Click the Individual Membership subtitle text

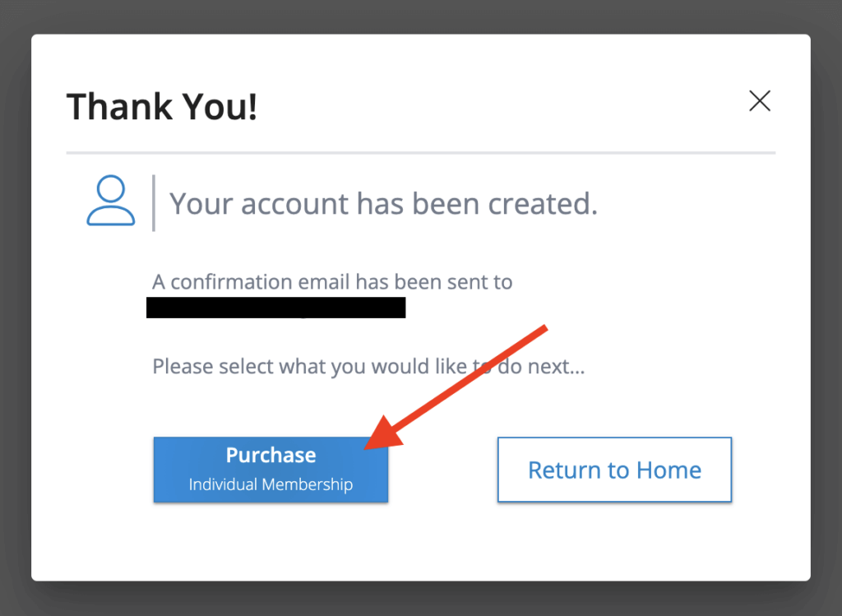(271, 484)
